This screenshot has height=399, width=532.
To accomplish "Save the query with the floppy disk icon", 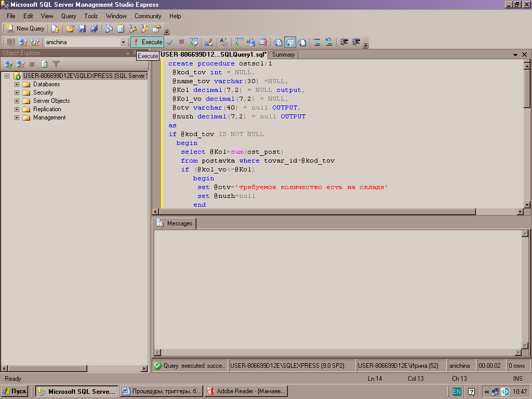I will tap(82, 29).
